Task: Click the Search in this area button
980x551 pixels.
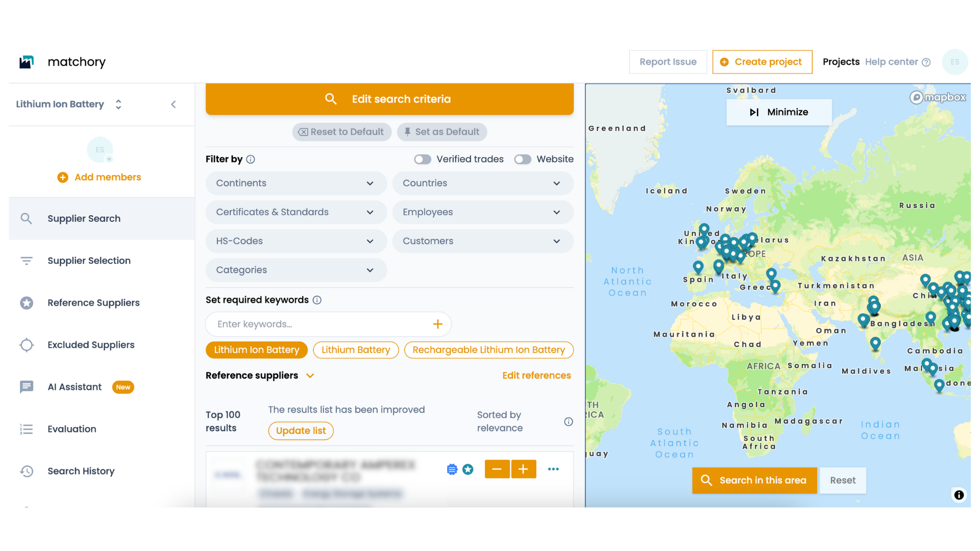Action: (754, 480)
